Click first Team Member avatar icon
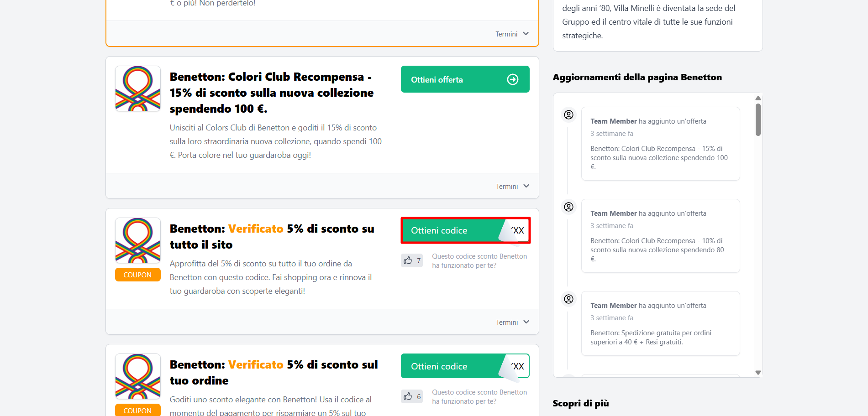This screenshot has height=416, width=868. pos(568,114)
